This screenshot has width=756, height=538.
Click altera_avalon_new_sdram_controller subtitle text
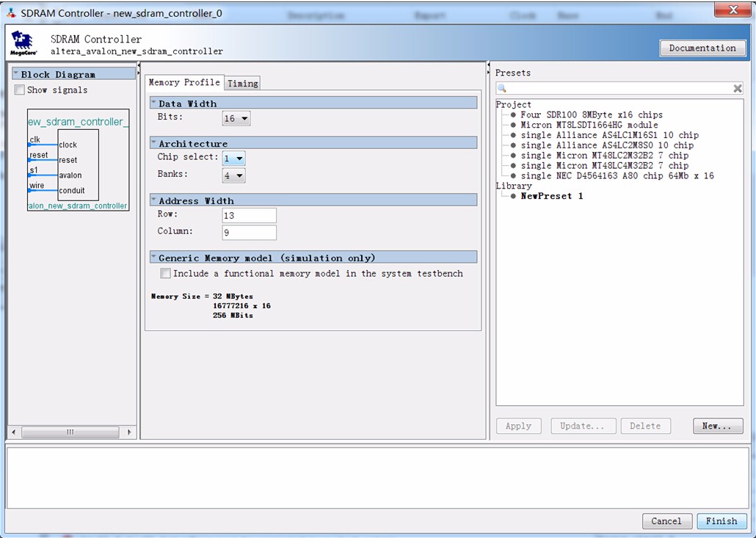[x=137, y=51]
